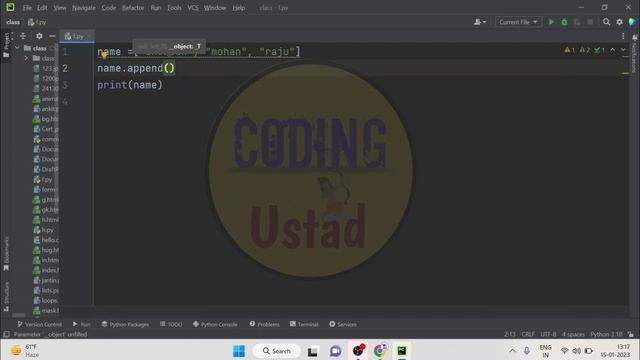
Task: Open the Window menu
Action: 215,8
